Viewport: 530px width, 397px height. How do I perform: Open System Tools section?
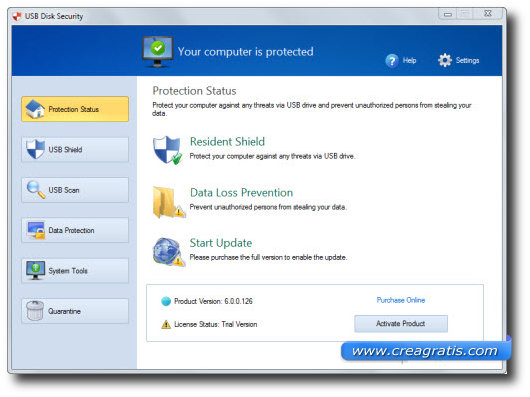tap(75, 271)
